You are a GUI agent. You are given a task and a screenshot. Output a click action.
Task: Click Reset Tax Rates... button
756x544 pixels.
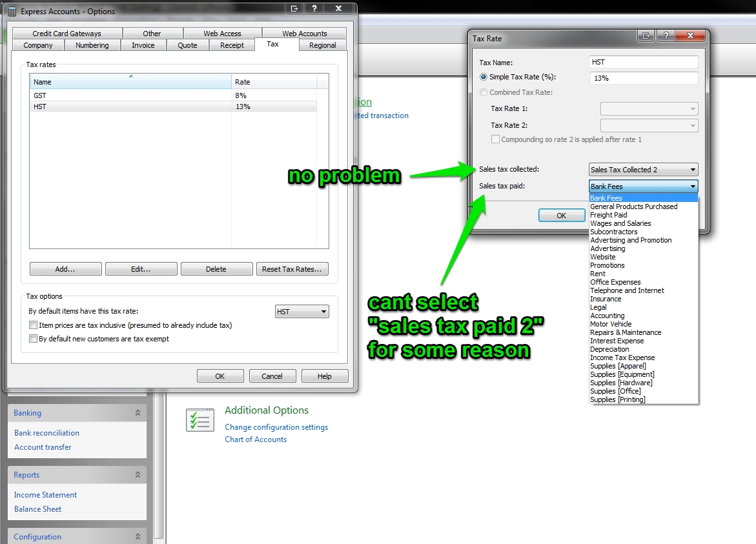point(292,269)
